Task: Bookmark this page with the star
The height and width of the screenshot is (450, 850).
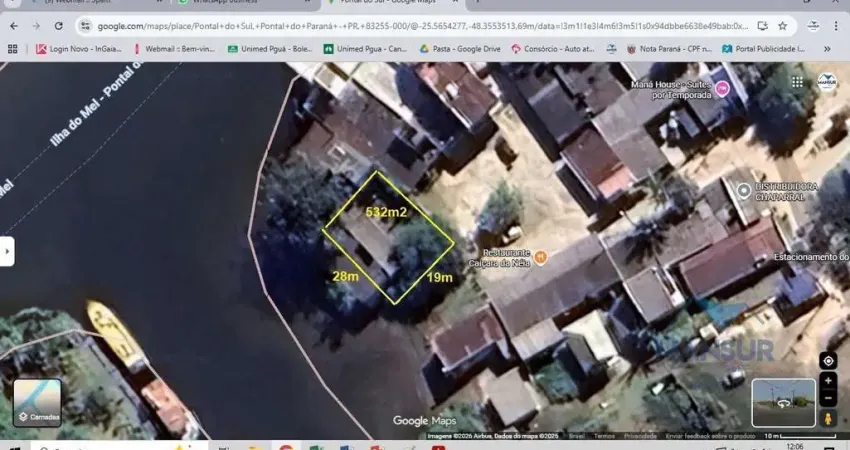Action: click(782, 26)
